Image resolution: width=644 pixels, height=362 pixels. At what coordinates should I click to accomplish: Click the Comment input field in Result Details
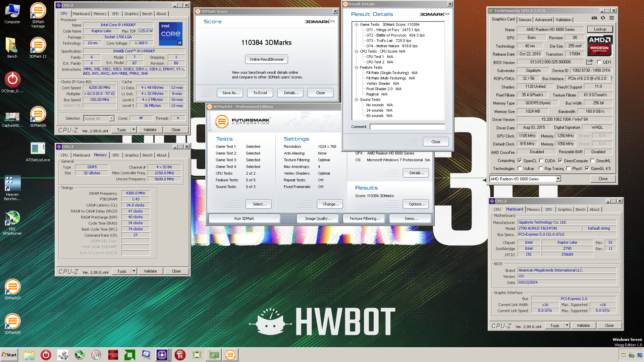click(x=407, y=127)
